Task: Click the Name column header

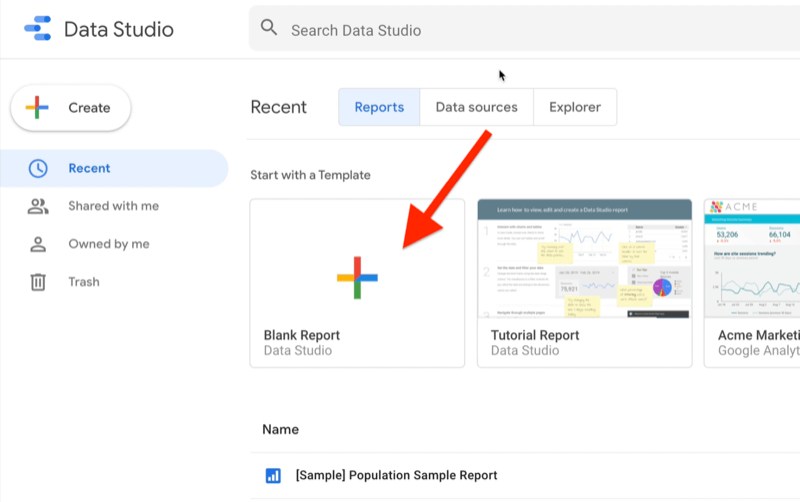Action: [x=280, y=430]
